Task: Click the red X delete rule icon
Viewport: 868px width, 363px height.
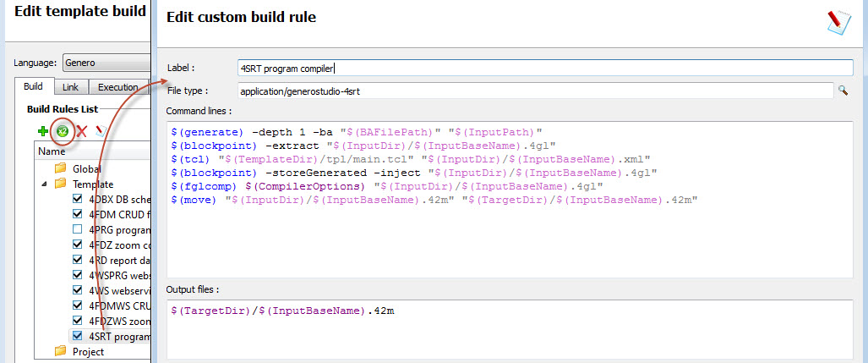Action: pos(82,131)
